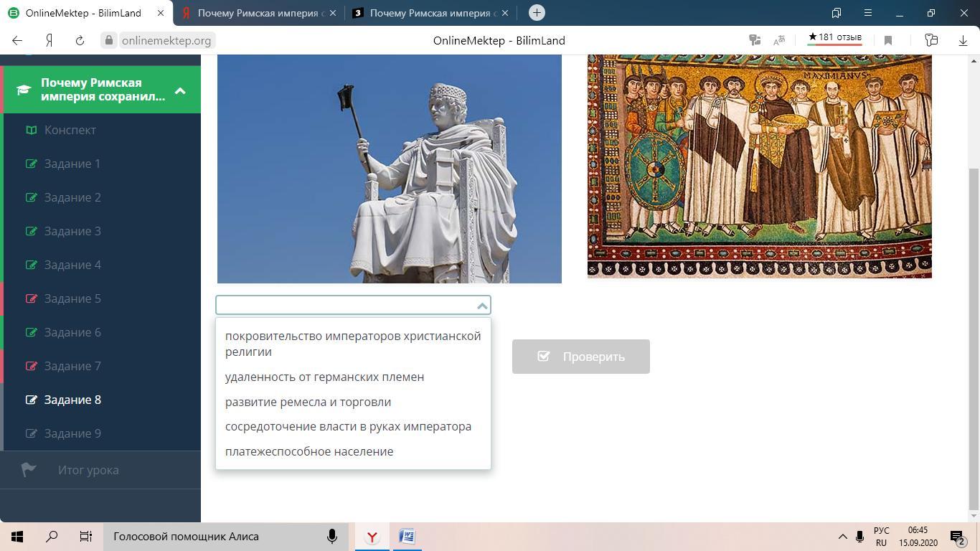Open Задание 3
Viewport: 980px width, 551px height.
72,231
